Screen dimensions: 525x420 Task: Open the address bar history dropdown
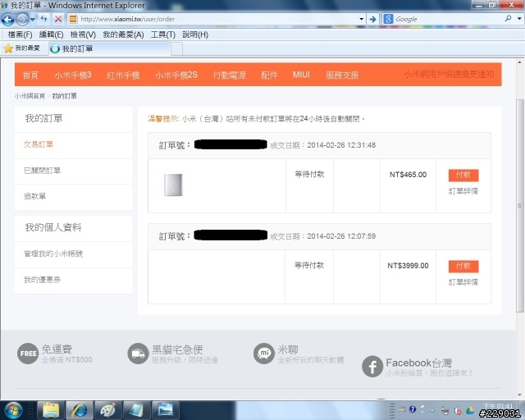pyautogui.click(x=361, y=19)
